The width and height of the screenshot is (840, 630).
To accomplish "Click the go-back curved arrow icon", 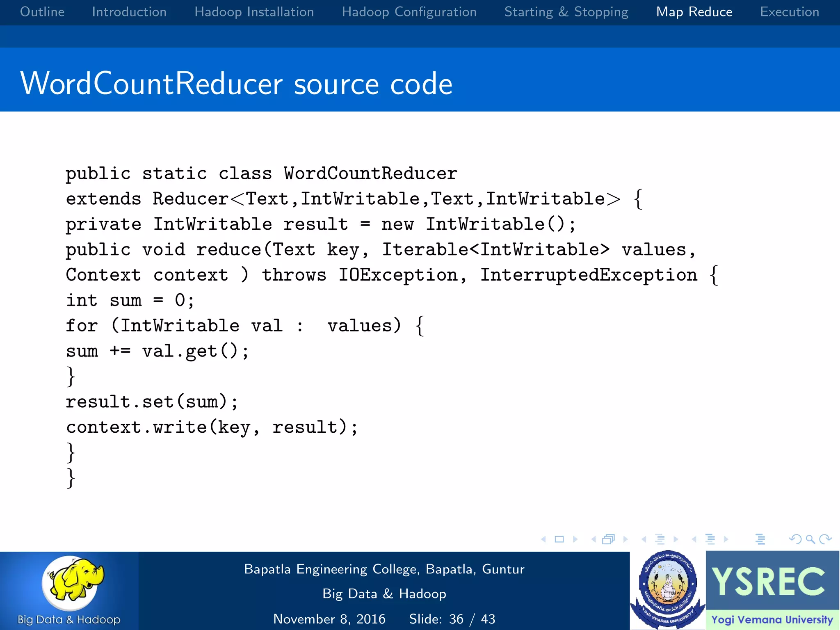I will (795, 539).
